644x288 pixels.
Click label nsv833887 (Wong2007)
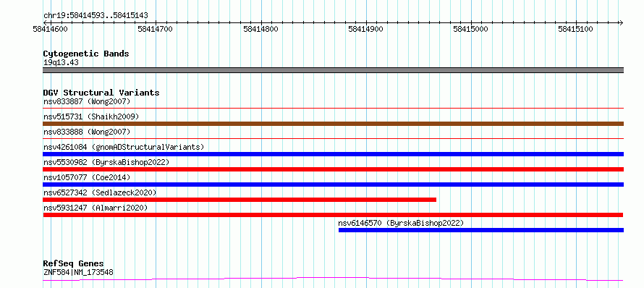[87, 101]
